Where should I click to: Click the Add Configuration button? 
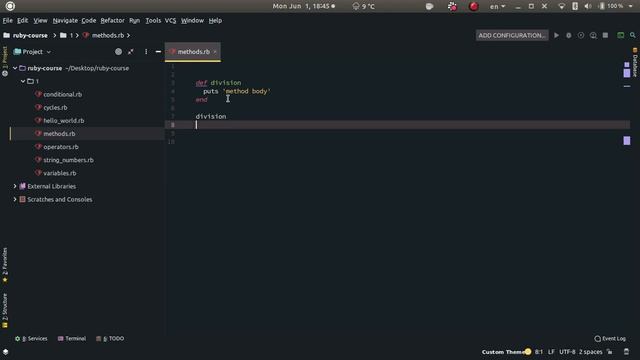tap(512, 36)
